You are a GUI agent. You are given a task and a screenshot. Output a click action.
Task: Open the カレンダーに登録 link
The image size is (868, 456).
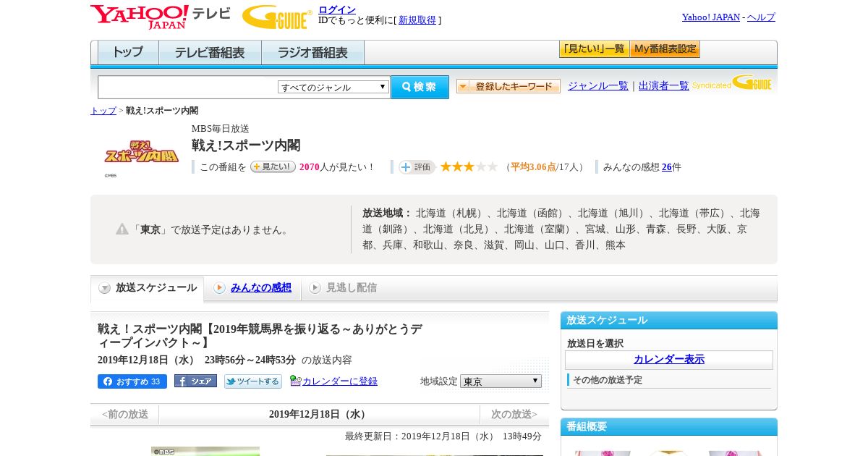pyautogui.click(x=340, y=381)
